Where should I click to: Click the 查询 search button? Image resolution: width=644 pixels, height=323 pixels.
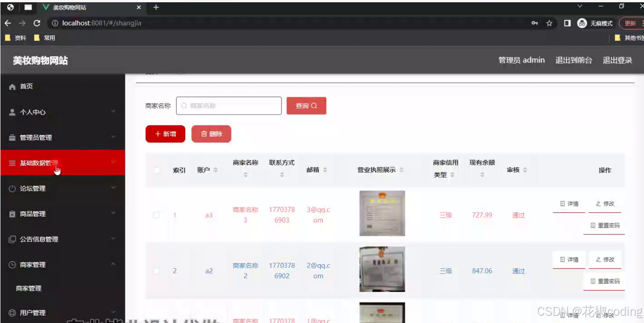click(x=306, y=106)
